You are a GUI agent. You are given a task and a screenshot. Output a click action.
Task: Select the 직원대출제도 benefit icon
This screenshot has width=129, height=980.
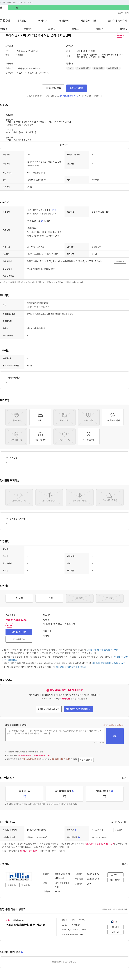[x=40, y=436]
